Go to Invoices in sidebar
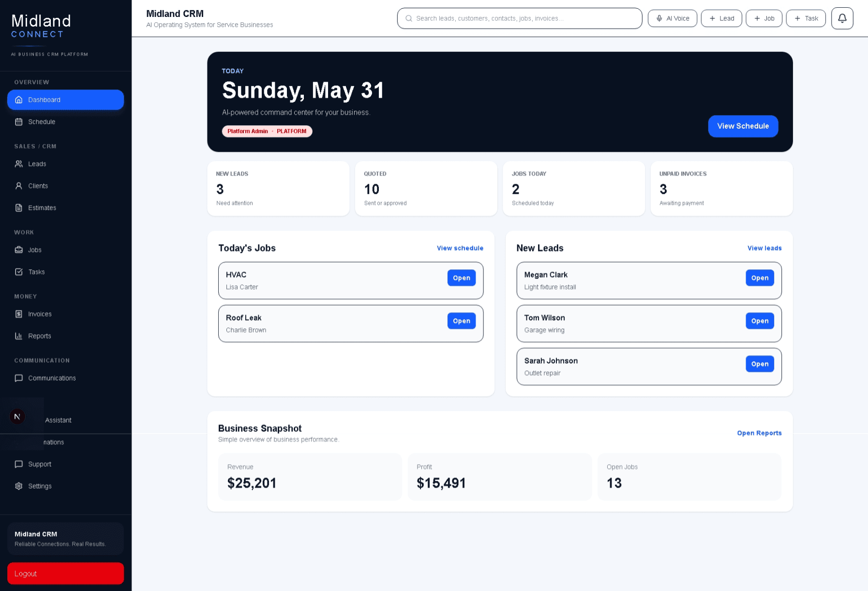 point(65,314)
